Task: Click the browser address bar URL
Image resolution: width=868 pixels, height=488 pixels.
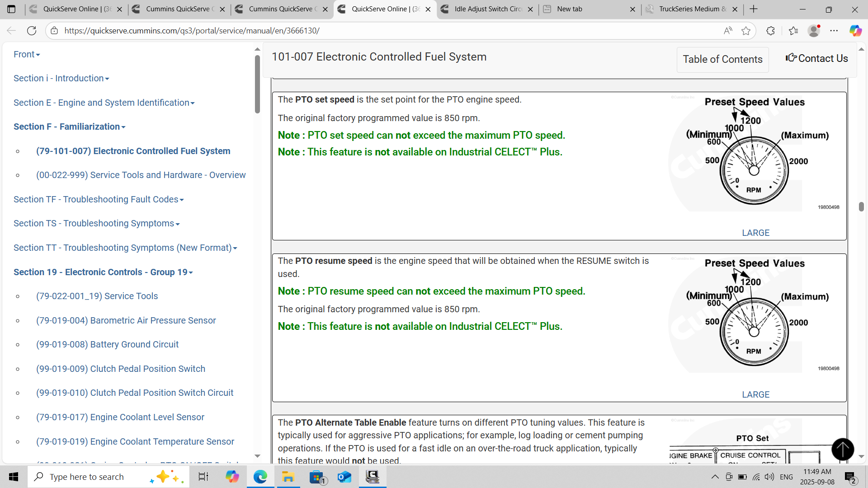Action: point(192,31)
